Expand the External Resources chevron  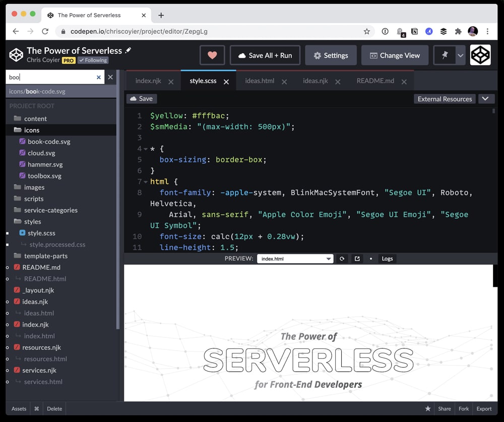[485, 99]
